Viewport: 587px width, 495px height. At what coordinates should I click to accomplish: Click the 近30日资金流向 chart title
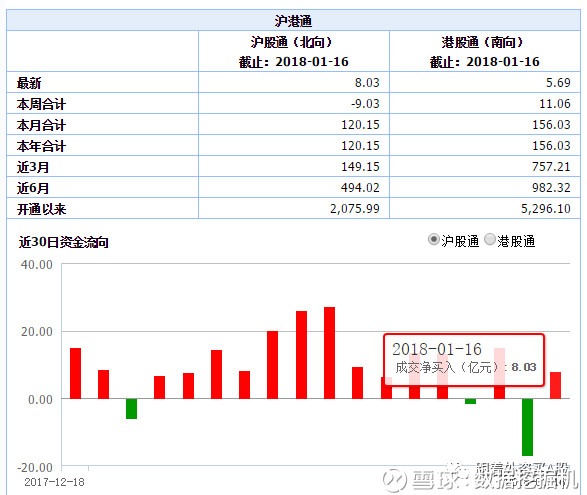click(x=64, y=242)
